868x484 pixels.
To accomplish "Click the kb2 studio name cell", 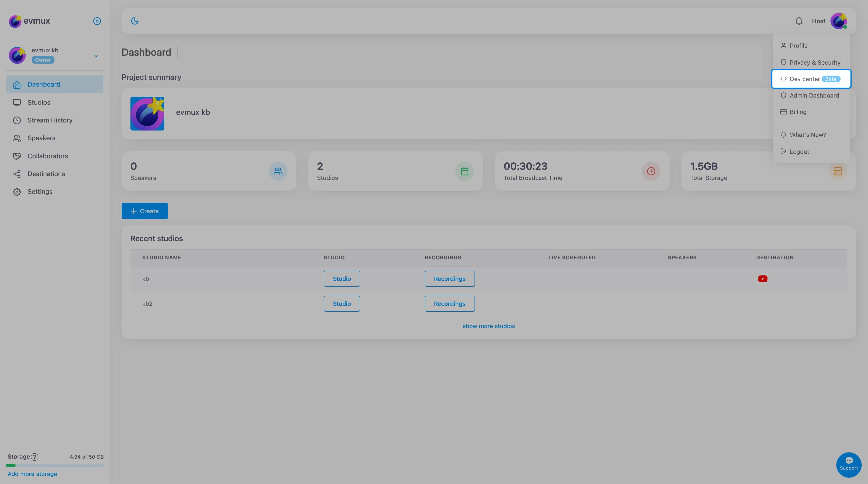I will (147, 304).
